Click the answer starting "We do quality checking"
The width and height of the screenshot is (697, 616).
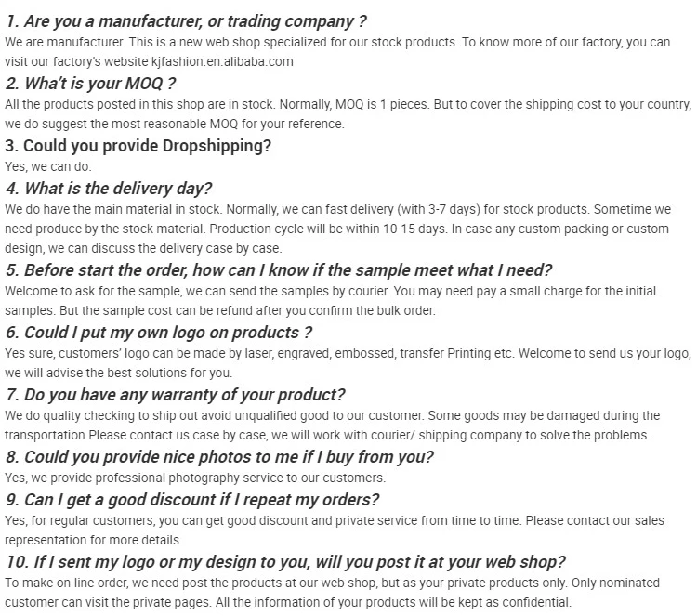332,415
